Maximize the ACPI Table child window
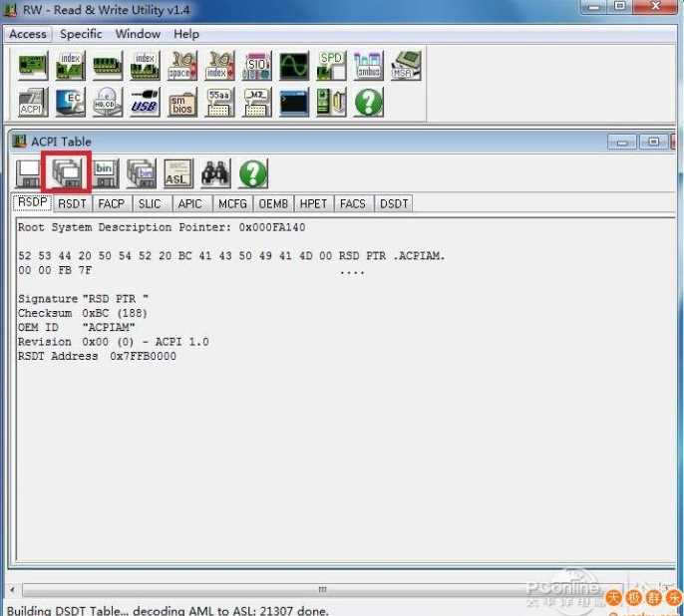 (x=653, y=143)
